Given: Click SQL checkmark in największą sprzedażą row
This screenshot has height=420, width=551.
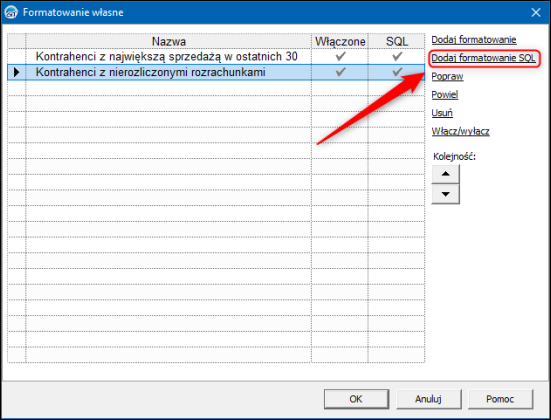Looking at the screenshot, I should click(x=397, y=56).
